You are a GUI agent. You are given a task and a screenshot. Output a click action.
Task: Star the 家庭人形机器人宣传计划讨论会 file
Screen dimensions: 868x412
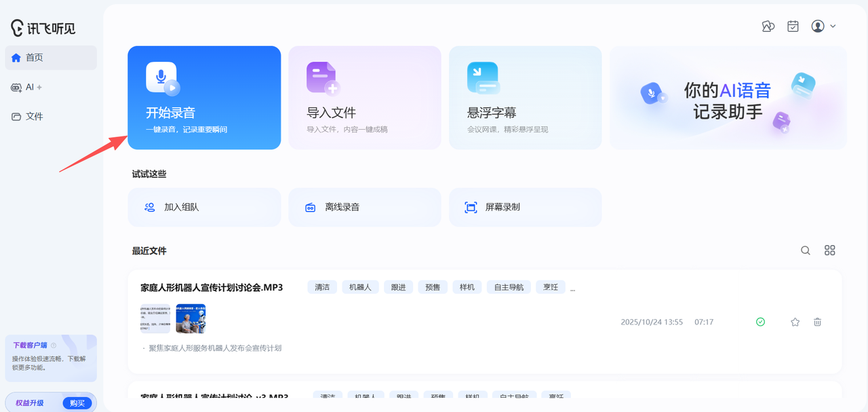(795, 322)
